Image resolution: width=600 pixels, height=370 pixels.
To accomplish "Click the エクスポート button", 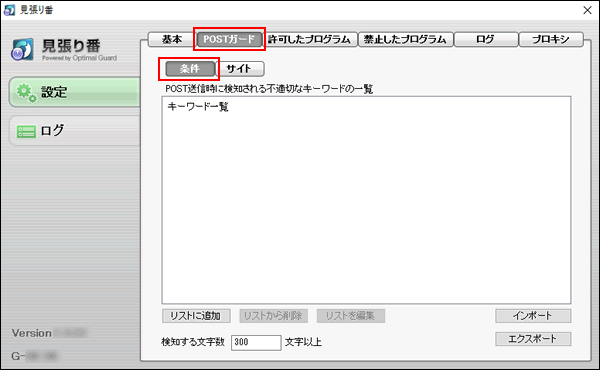I will (x=533, y=339).
